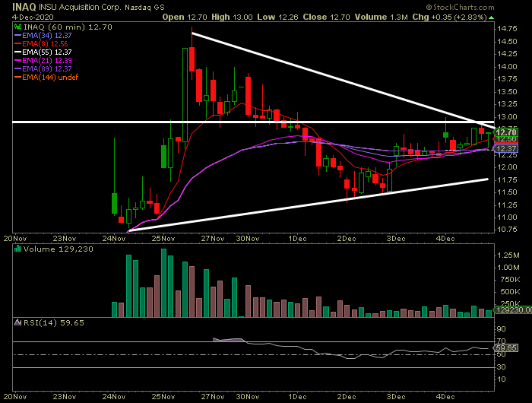532x403 pixels.
Task: Click the volume bars icon beside Volume 129,230
Action: tap(17, 249)
